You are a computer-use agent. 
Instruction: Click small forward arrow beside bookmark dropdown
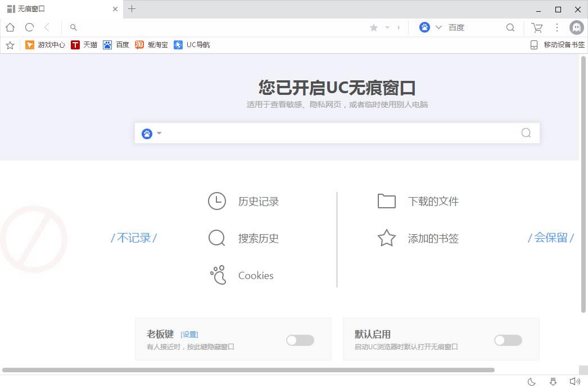tap(399, 28)
